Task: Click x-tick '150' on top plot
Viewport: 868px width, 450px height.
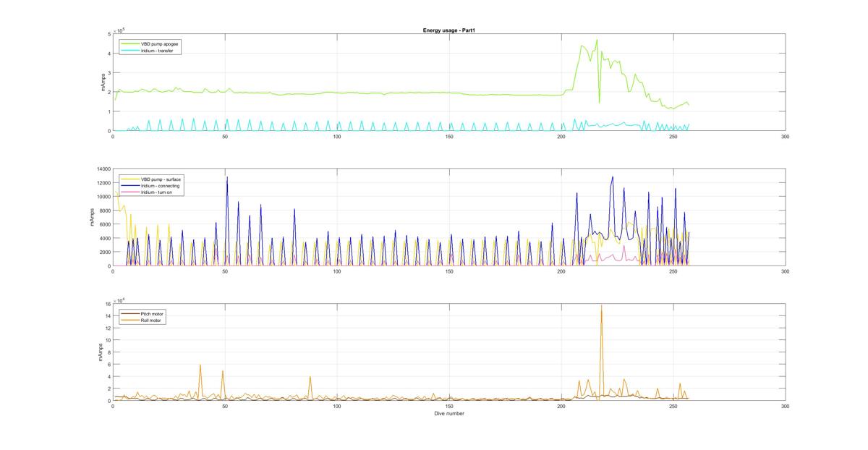Action: [x=449, y=137]
